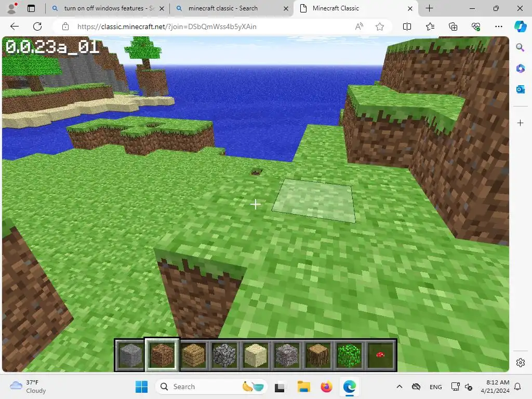This screenshot has height=399, width=532.
Task: Open Microsoft 365 sidebar app
Action: pyautogui.click(x=520, y=69)
